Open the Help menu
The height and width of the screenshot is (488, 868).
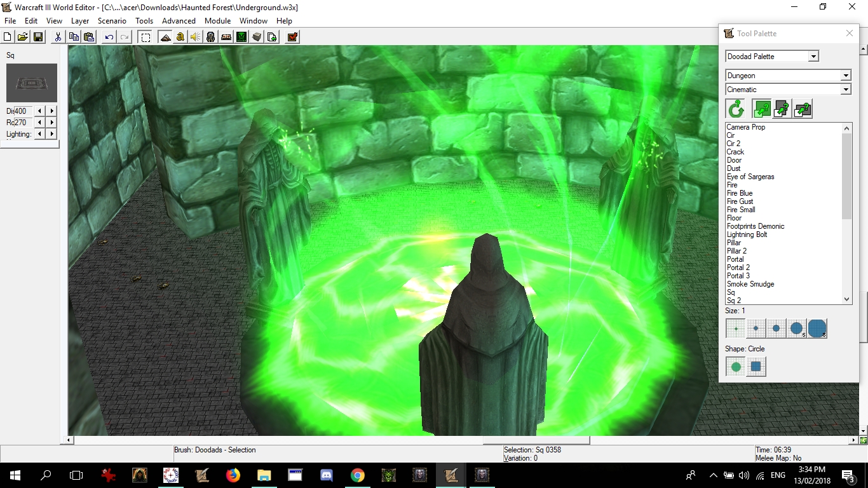284,21
